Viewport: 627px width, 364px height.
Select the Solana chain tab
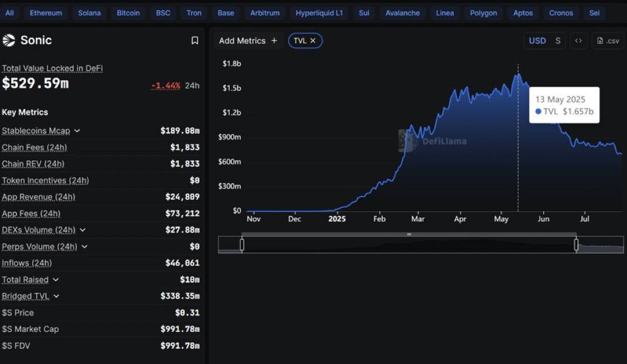click(x=90, y=13)
